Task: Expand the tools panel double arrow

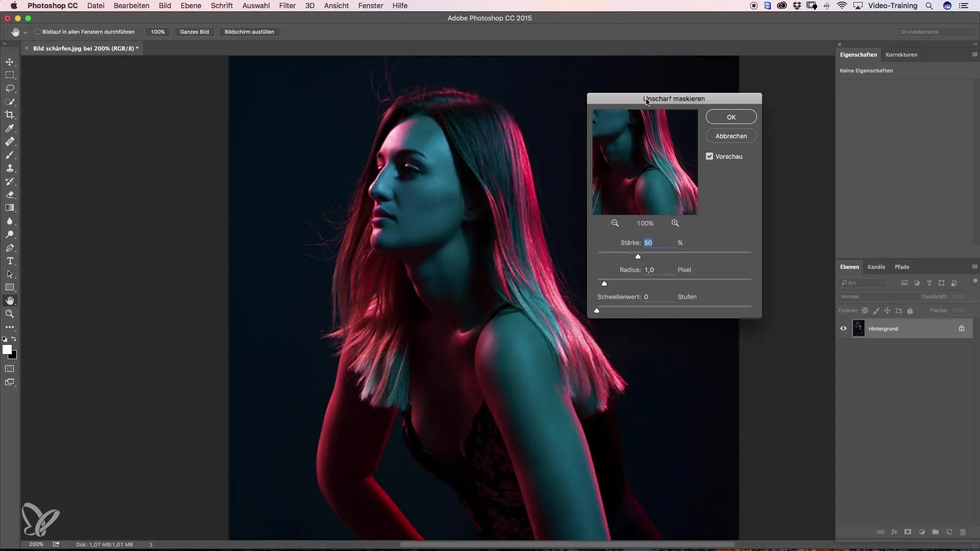Action: tap(5, 44)
